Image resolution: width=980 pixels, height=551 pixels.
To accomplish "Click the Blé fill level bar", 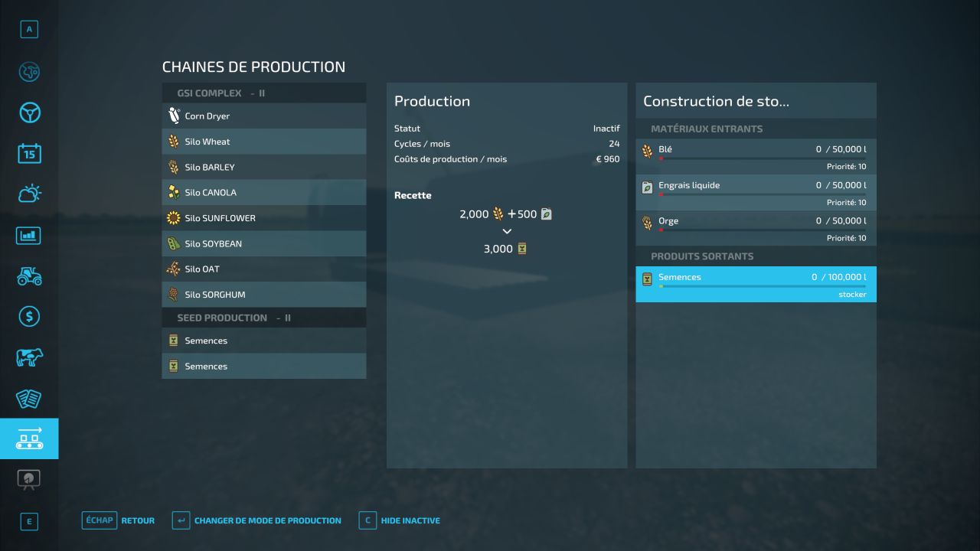I will [x=763, y=158].
